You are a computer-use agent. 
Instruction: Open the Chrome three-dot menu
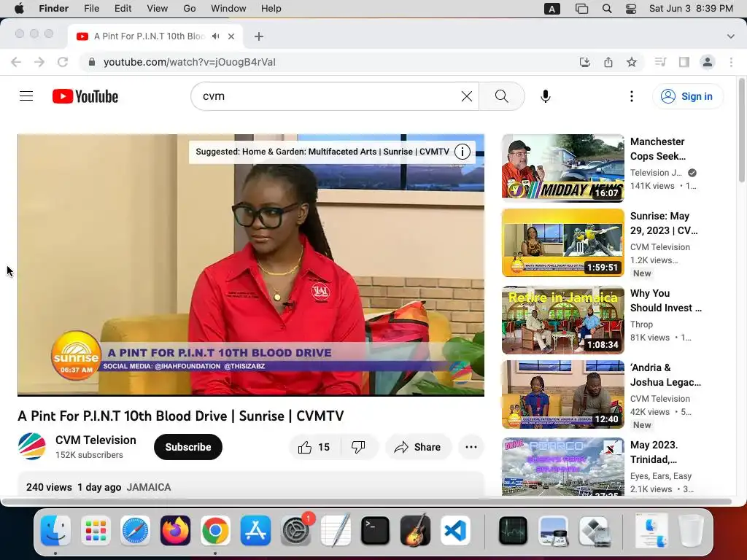[731, 62]
